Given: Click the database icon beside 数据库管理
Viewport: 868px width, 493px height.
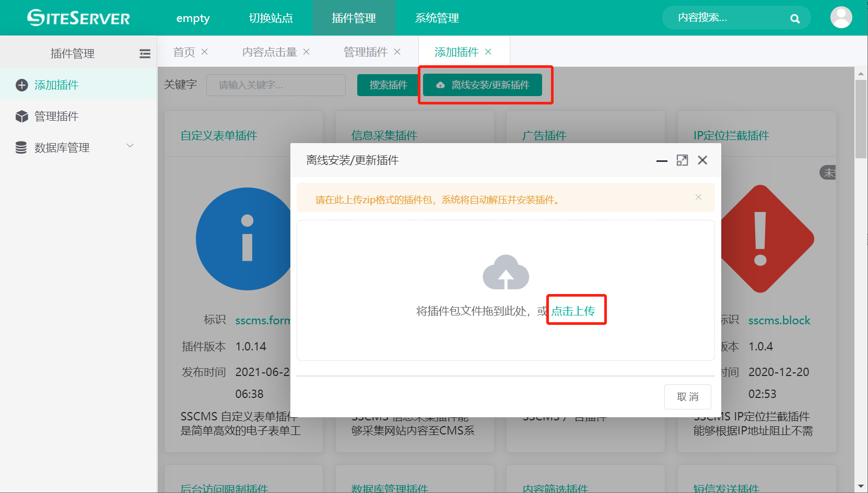Looking at the screenshot, I should pyautogui.click(x=21, y=147).
